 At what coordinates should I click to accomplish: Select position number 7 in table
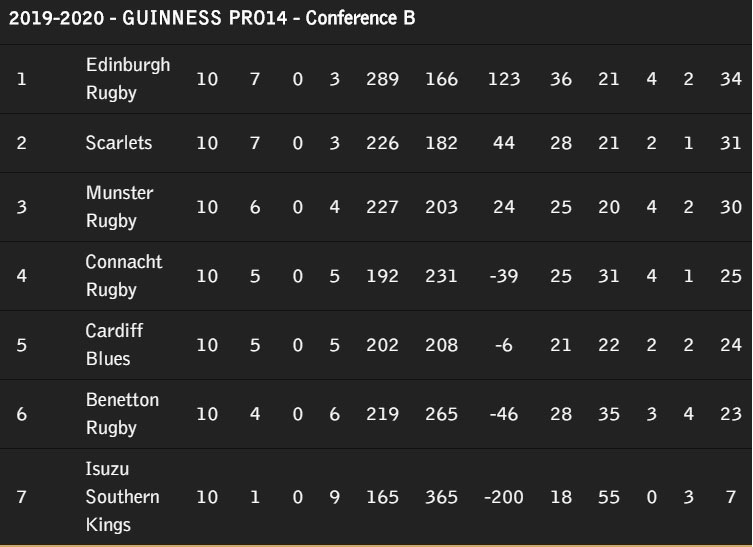[21, 497]
